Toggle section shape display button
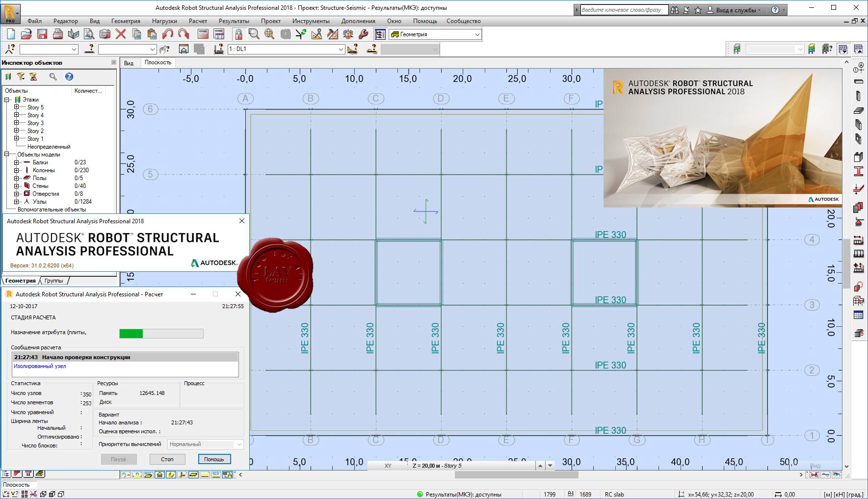This screenshot has height=499, width=868. click(171, 474)
